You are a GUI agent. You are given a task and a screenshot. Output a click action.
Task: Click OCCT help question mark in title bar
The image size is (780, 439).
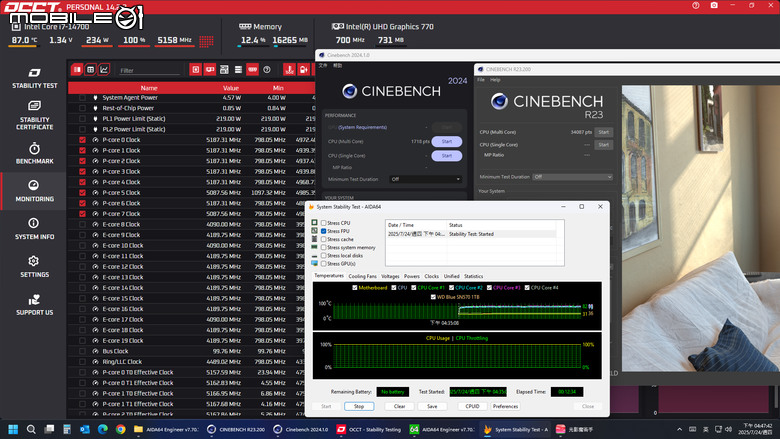[695, 5]
